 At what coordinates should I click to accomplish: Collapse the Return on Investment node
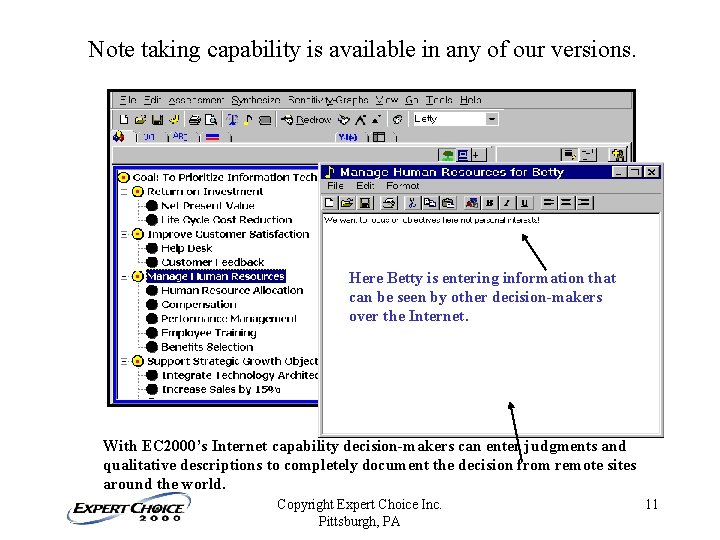tap(124, 191)
